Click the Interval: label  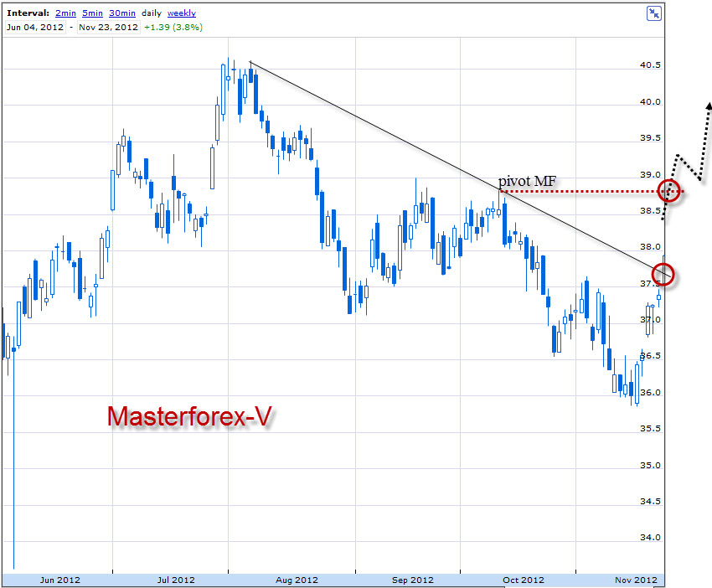pyautogui.click(x=28, y=13)
